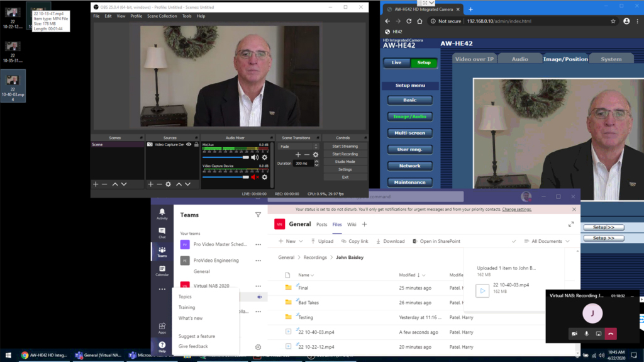Image resolution: width=644 pixels, height=362 pixels.
Task: Mute the Mic/Aux speaker icon
Action: click(255, 157)
